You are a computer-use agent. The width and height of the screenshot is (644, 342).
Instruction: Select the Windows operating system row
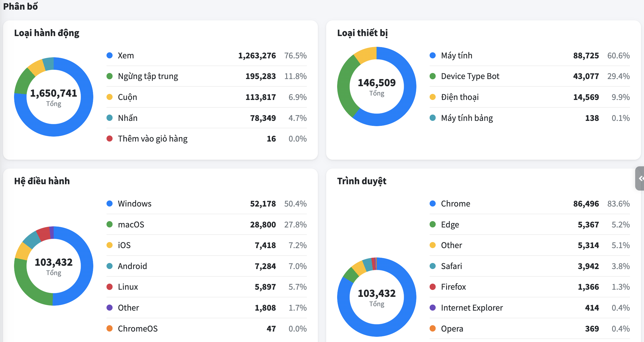206,204
